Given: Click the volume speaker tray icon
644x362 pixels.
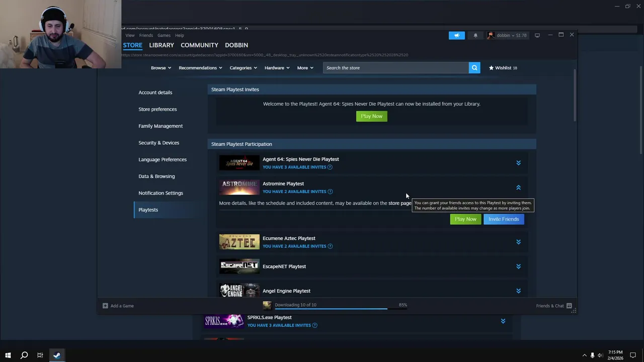Looking at the screenshot, I should click(x=600, y=355).
